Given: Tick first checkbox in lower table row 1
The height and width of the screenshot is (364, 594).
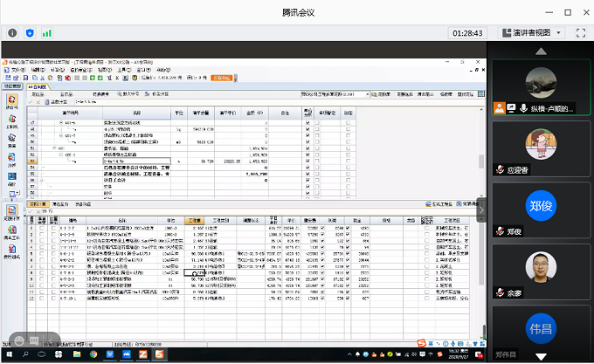Looking at the screenshot, I should tap(42, 228).
